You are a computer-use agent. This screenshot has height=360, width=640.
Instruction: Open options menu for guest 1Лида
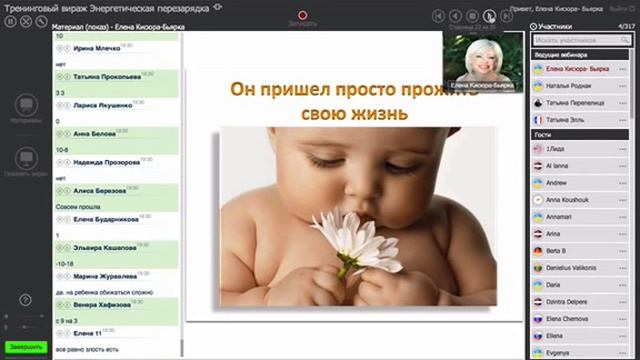[622, 149]
